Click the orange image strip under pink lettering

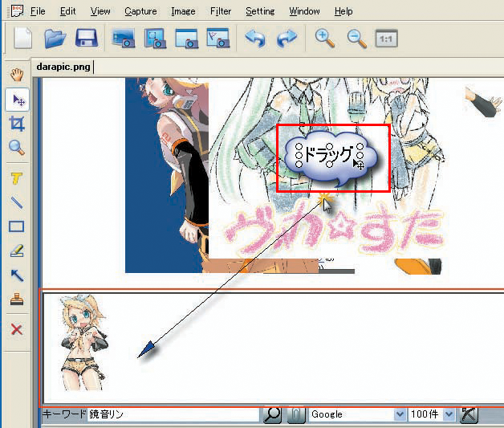[260, 266]
